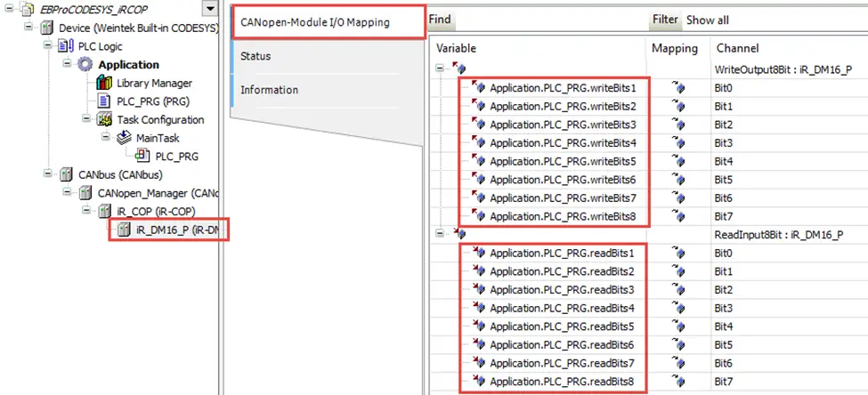Click the Library Manager books icon
Screen dimensions: 868x395
[105, 83]
